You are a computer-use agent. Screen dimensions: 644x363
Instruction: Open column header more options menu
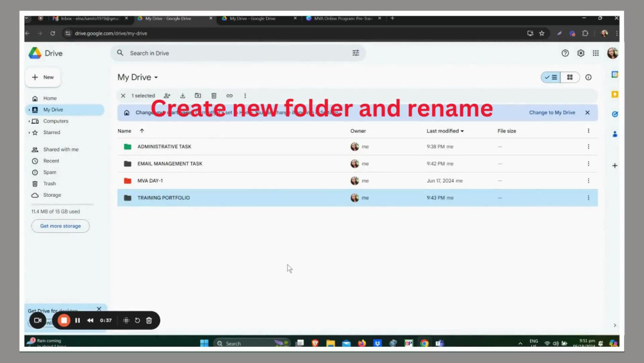click(589, 131)
